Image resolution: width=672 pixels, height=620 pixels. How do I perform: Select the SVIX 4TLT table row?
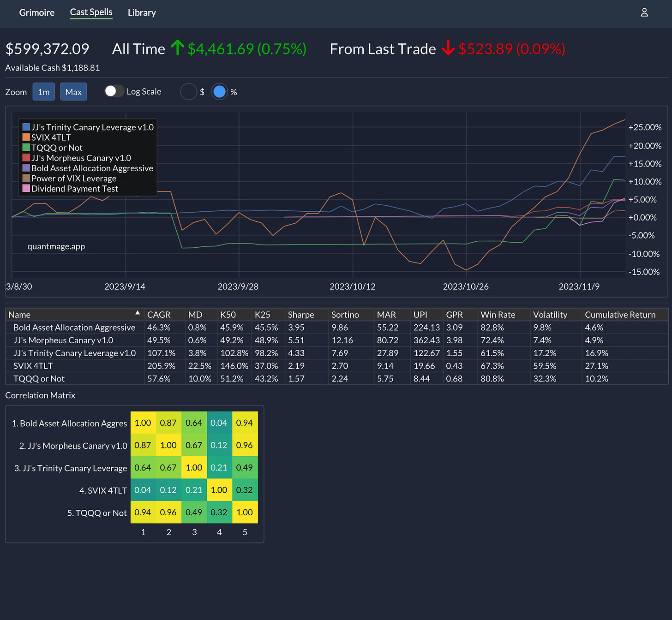coord(337,366)
